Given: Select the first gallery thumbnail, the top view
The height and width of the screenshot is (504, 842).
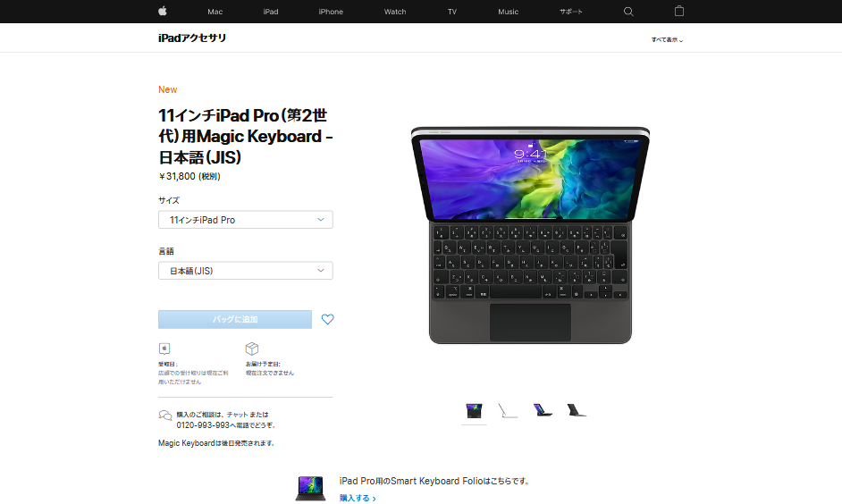Looking at the screenshot, I should 474,411.
